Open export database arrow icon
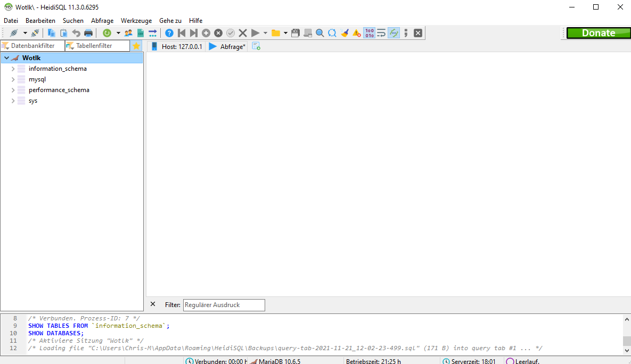The height and width of the screenshot is (364, 631). [x=153, y=33]
